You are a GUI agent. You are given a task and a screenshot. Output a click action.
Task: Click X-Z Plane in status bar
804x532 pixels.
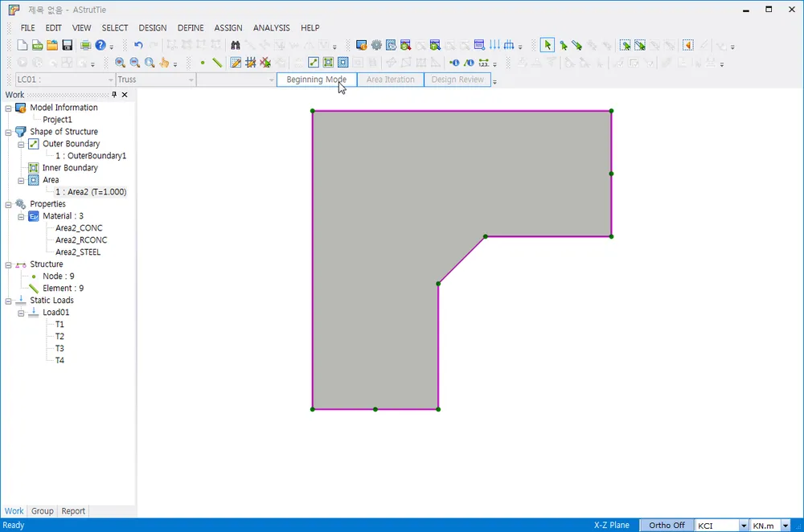612,526
